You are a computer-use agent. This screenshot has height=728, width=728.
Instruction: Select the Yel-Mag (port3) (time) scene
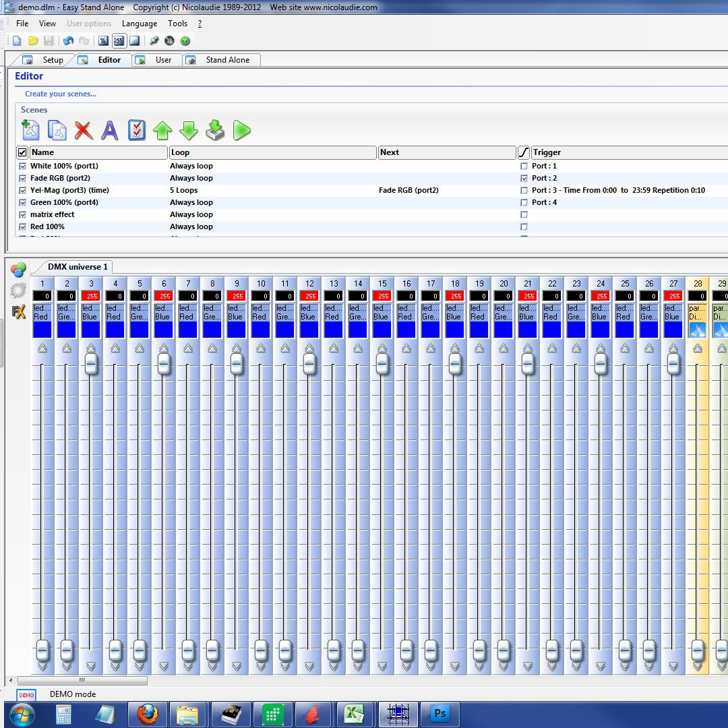point(69,190)
